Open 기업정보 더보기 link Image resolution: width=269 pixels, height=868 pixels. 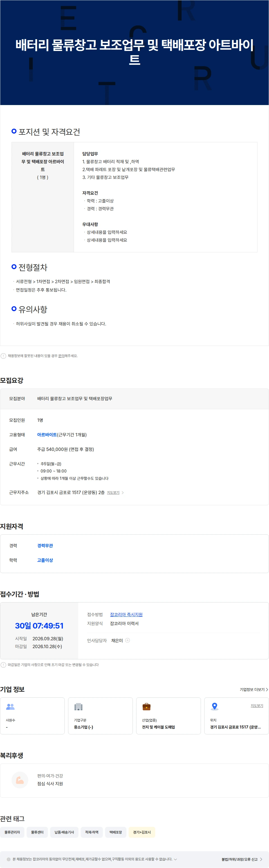pyautogui.click(x=254, y=689)
